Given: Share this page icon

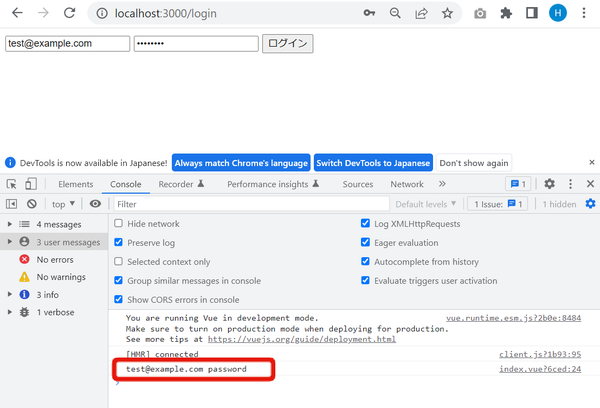Looking at the screenshot, I should [421, 13].
